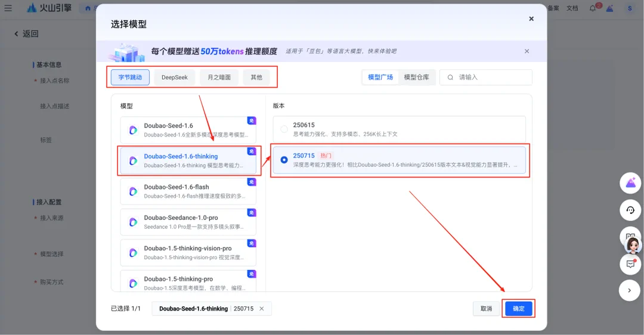Screen dimensions: 644x335
Task: Switch to the DeepSeek provider tab
Action: tap(175, 77)
